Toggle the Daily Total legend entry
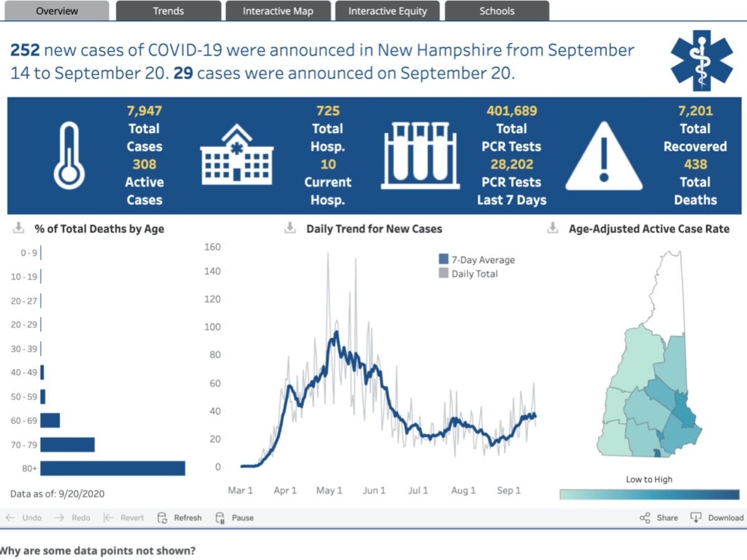 [471, 273]
